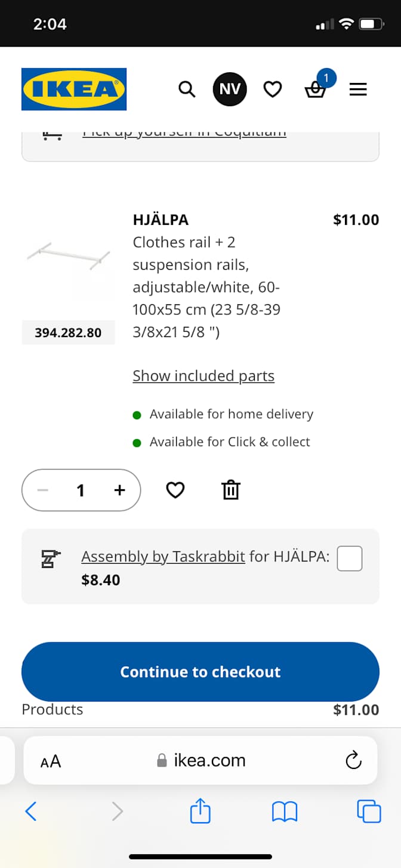The height and width of the screenshot is (868, 401).
Task: Expand Show included parts
Action: [203, 376]
